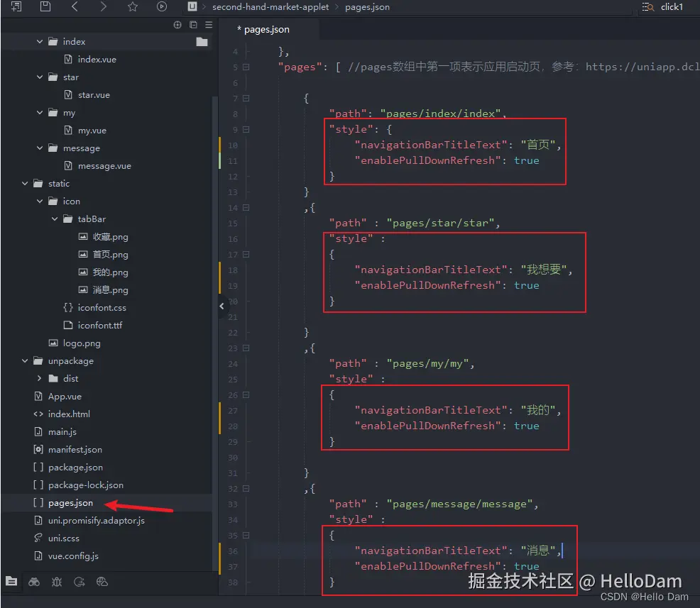Click the new folder icon beside index
This screenshot has height=608, width=700.
coord(202,41)
